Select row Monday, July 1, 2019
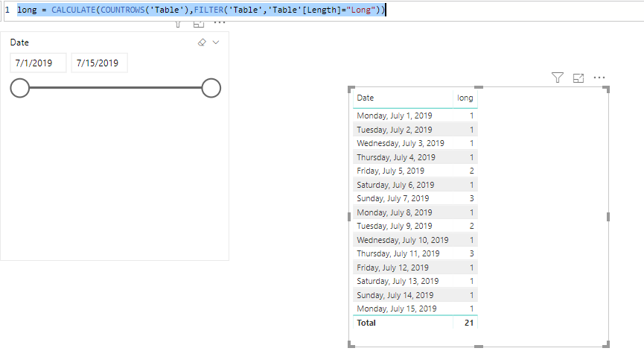Viewport: 644px width, 354px height. [x=415, y=116]
